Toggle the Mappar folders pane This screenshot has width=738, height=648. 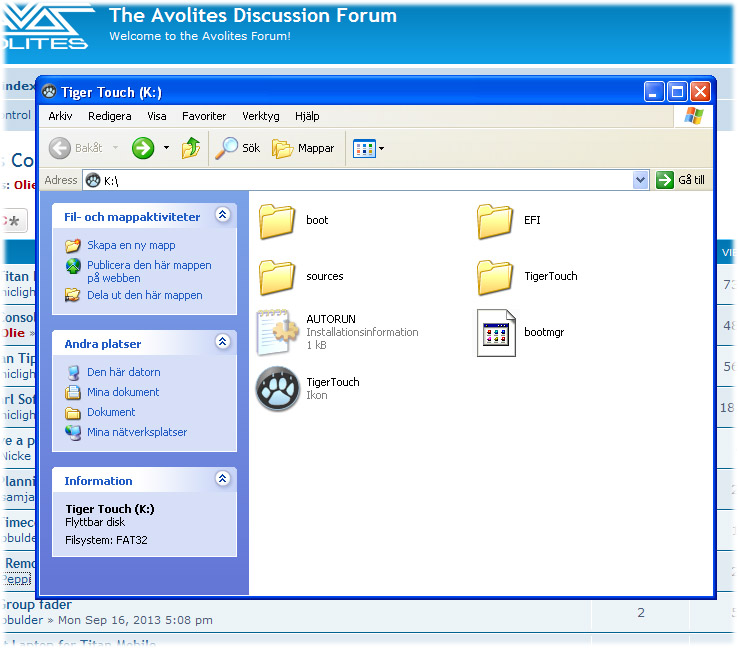pyautogui.click(x=303, y=148)
